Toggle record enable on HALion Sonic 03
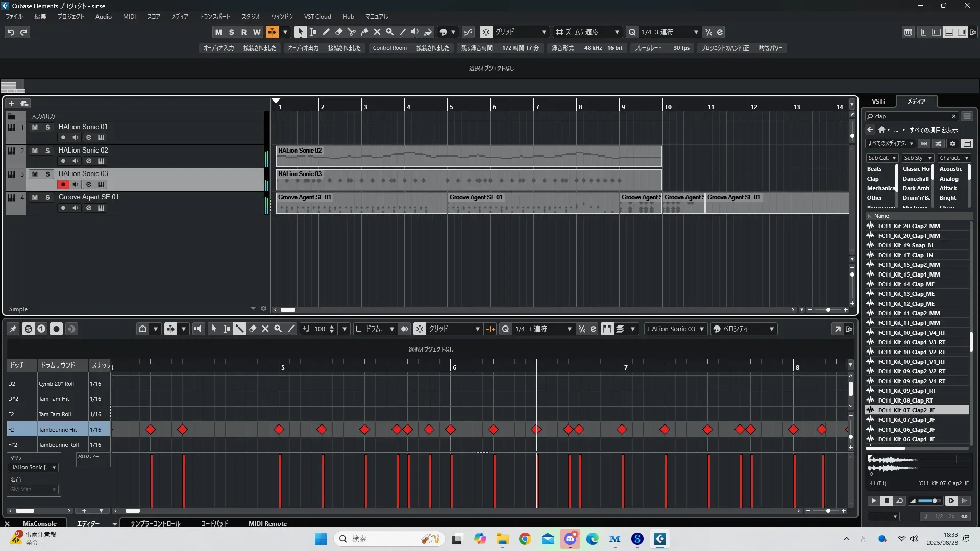Viewport: 980px width, 551px height. pos(63,185)
